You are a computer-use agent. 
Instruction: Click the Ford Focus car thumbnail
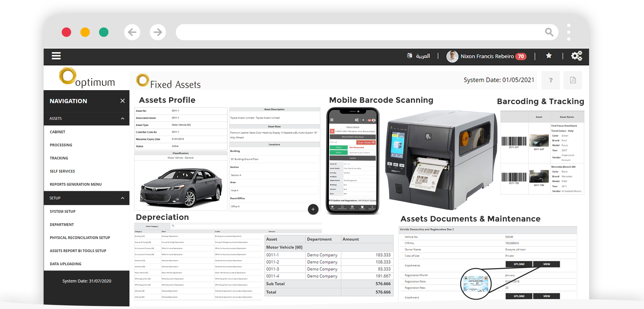[x=539, y=141]
